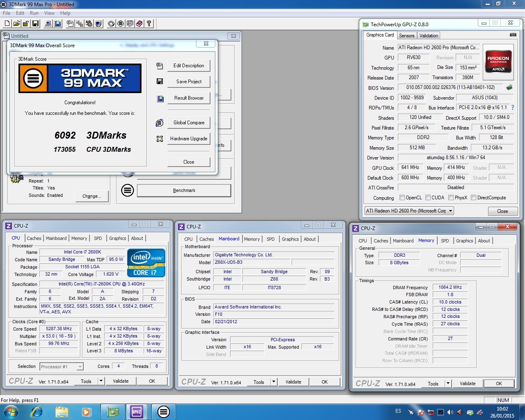Click the Global Compare button

tap(189, 123)
